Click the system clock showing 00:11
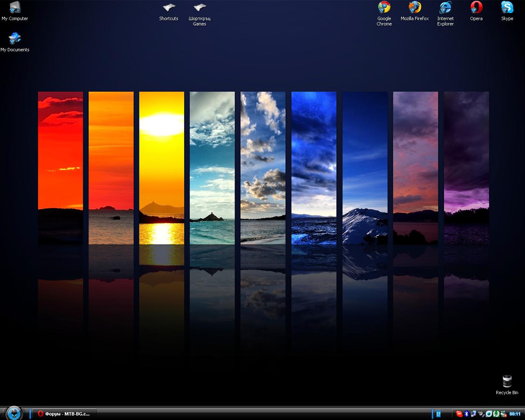The width and height of the screenshot is (525, 420). 515,414
